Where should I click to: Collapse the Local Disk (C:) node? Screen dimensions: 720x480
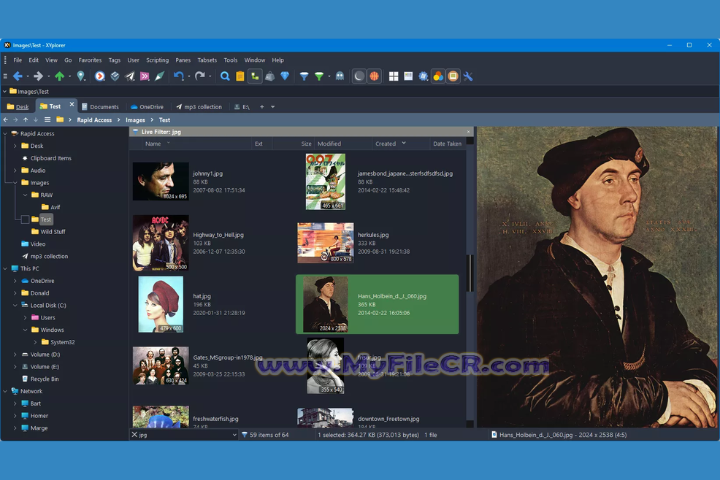coord(15,305)
